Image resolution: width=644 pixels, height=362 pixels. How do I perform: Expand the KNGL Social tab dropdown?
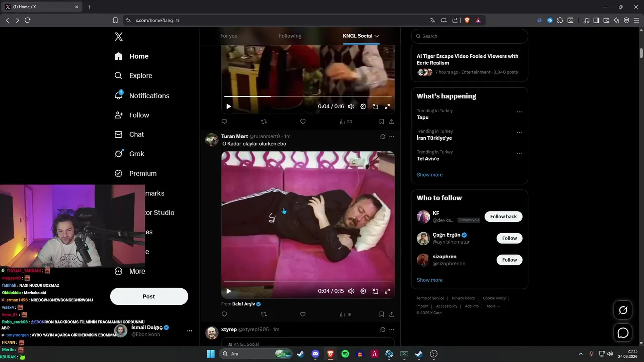(x=376, y=36)
